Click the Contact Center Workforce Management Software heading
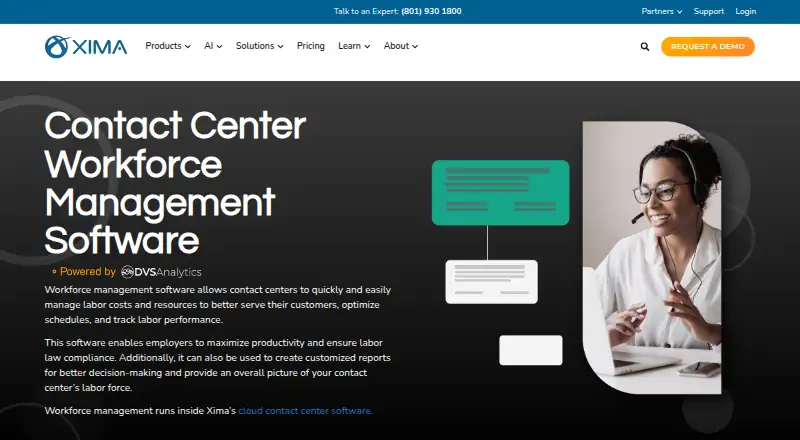Viewport: 800px width, 440px height. [175, 183]
